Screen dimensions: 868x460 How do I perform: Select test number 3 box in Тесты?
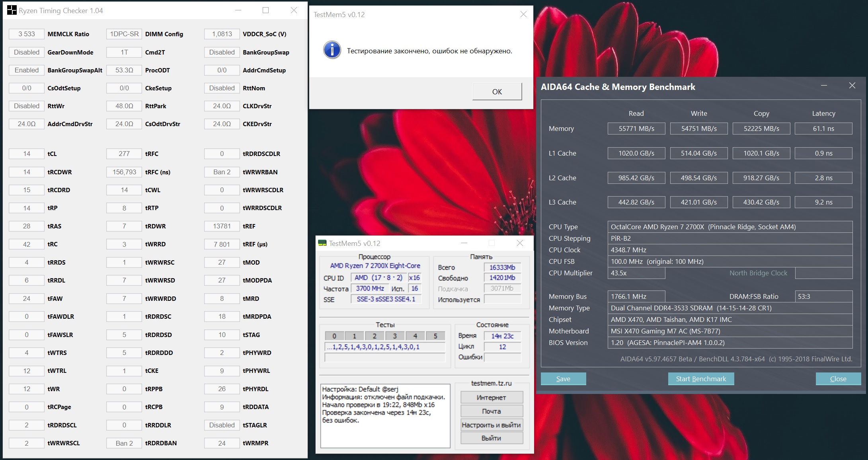tap(395, 336)
